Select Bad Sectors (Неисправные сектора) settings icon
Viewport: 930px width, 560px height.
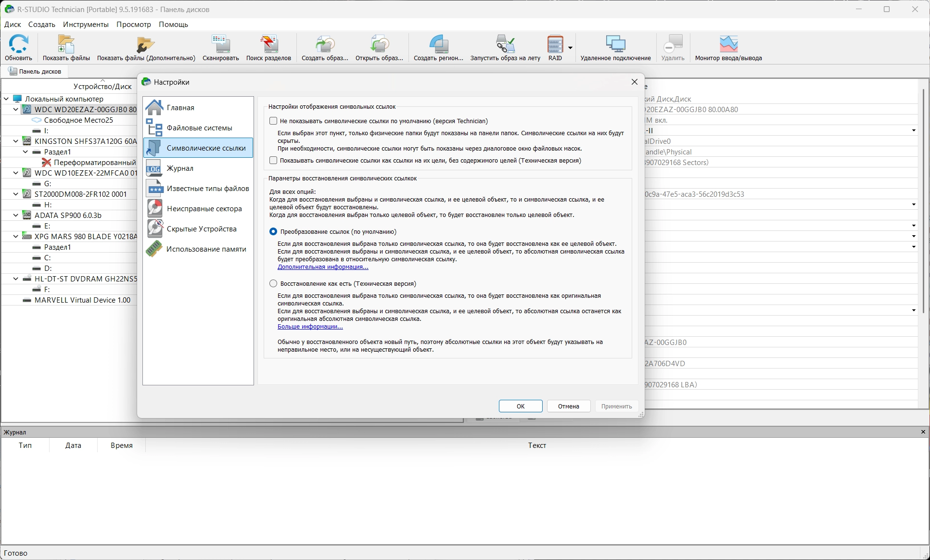[x=155, y=208]
